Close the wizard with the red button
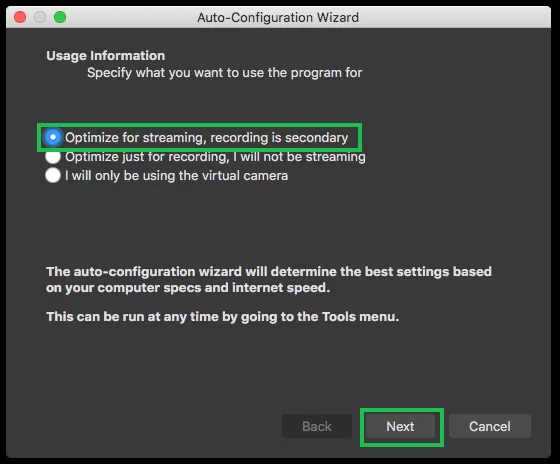The width and height of the screenshot is (560, 464). click(20, 17)
